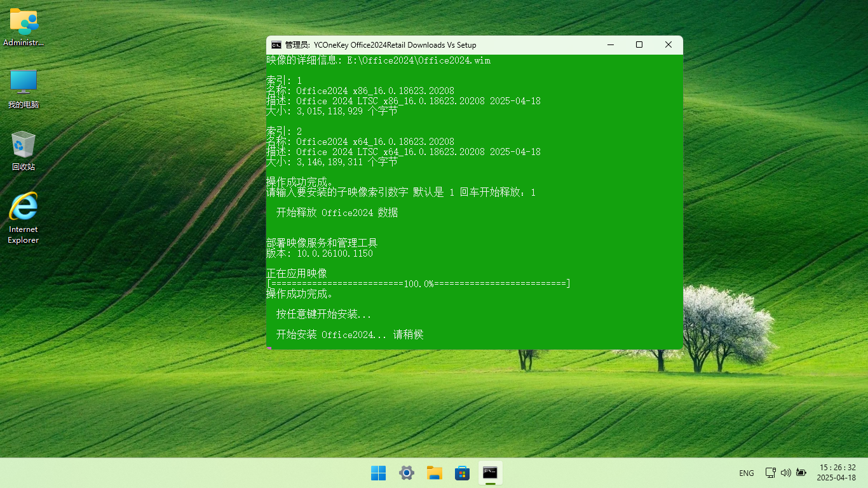Click the text 索引: 1
Image resolution: width=868 pixels, height=488 pixels.
tap(284, 81)
